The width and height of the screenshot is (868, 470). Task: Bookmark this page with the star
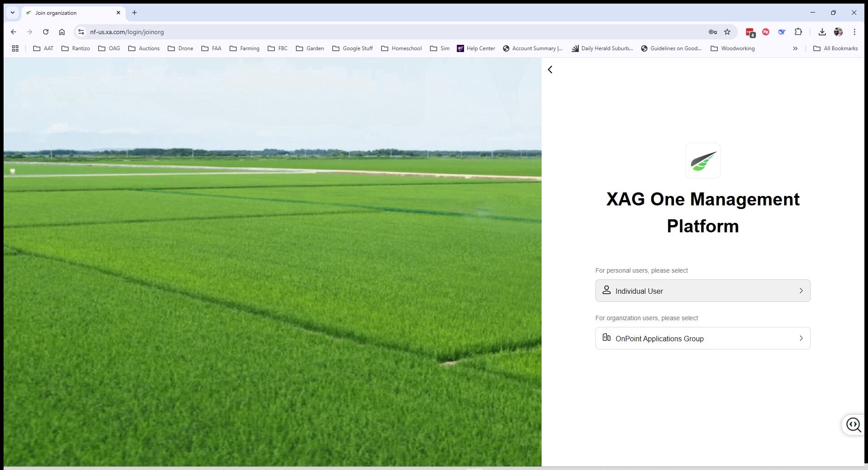(x=727, y=32)
